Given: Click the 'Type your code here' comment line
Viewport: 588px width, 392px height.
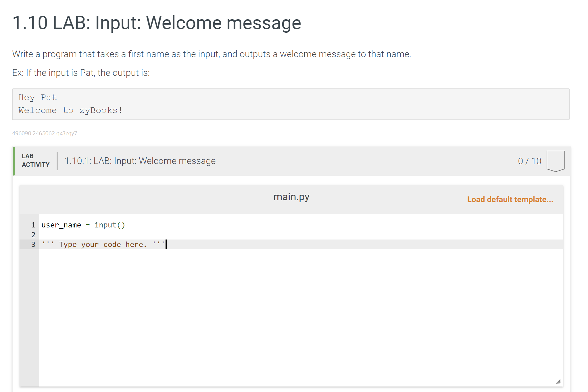Looking at the screenshot, I should point(103,244).
